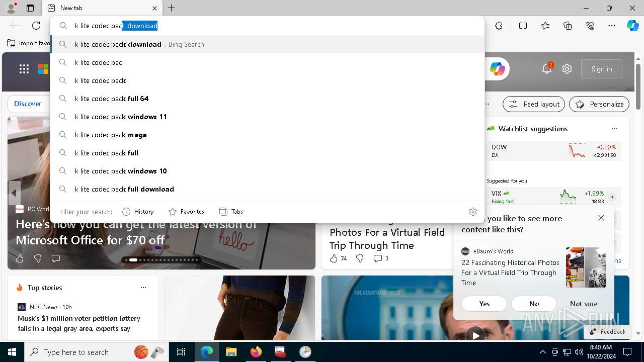This screenshot has height=362, width=644.
Task: Select suggestion 'k lite codec pack windows 10'
Action: (x=268, y=171)
